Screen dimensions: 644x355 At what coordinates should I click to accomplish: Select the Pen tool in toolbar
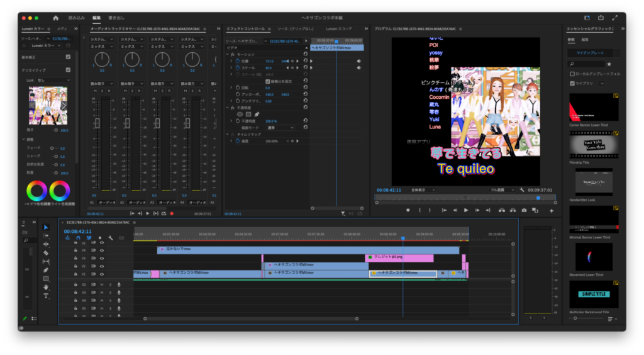tap(45, 270)
